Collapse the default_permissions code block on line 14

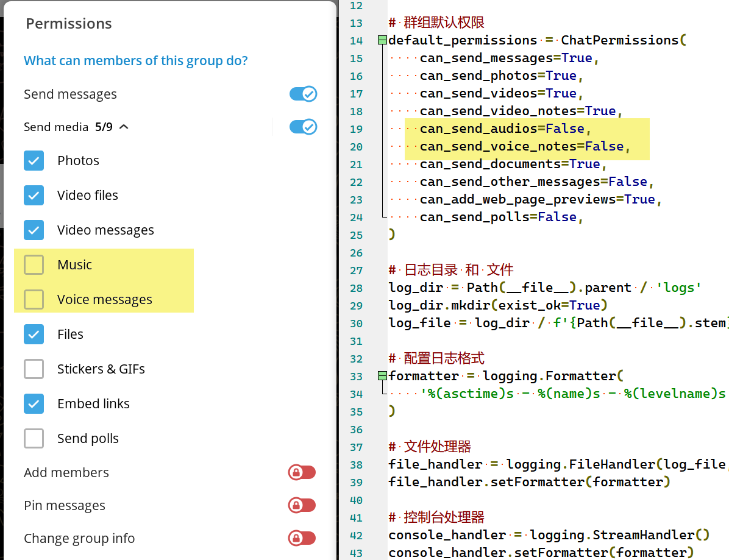(382, 40)
